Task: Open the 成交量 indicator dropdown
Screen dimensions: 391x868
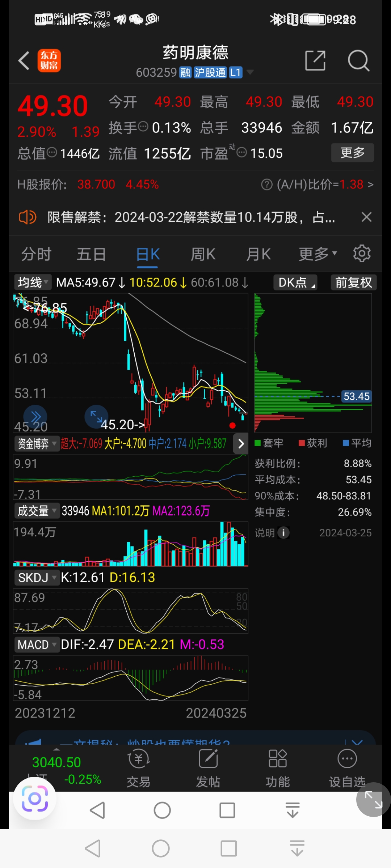Action: pos(37,511)
